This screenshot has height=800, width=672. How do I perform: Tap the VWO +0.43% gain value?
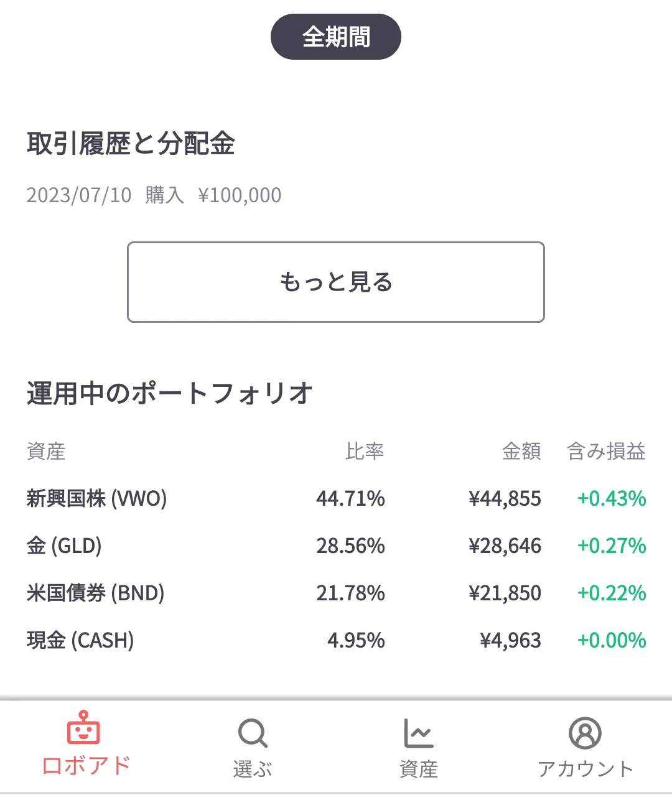612,499
